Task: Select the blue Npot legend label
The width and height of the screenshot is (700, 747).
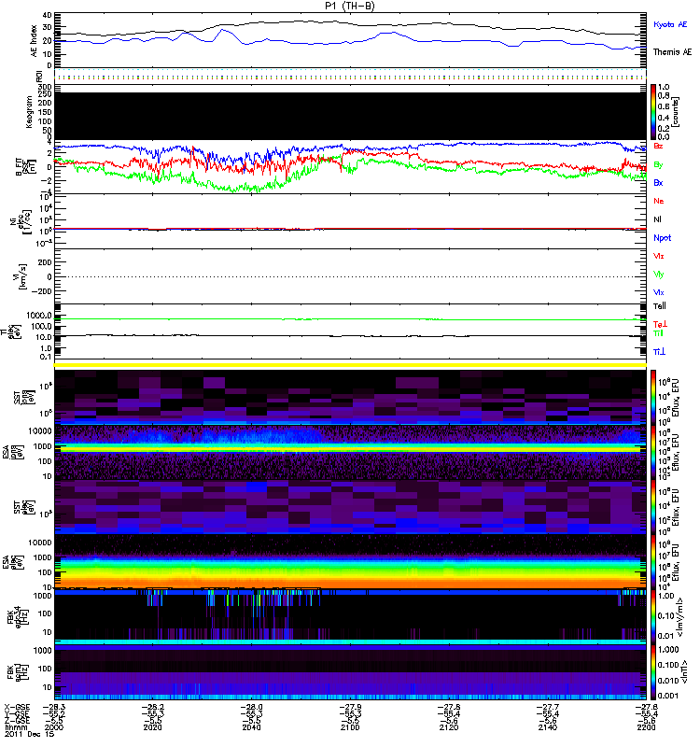Action: pyautogui.click(x=662, y=237)
